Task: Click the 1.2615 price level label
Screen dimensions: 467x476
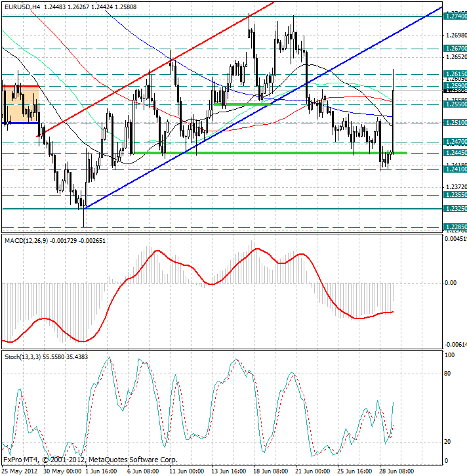Action: click(455, 74)
